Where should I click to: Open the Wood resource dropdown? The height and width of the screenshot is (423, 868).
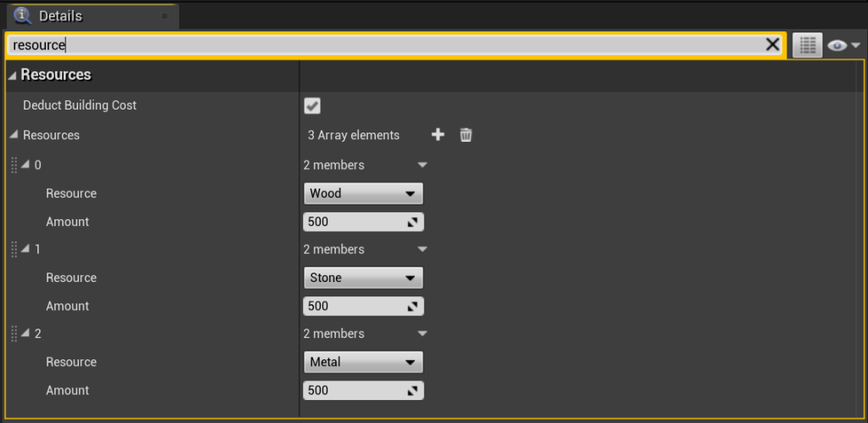click(363, 194)
